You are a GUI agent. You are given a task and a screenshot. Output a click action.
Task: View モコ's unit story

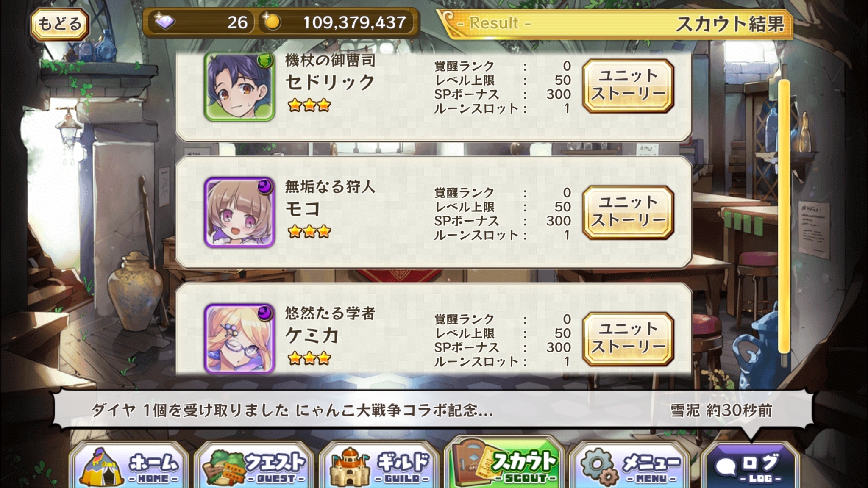628,213
